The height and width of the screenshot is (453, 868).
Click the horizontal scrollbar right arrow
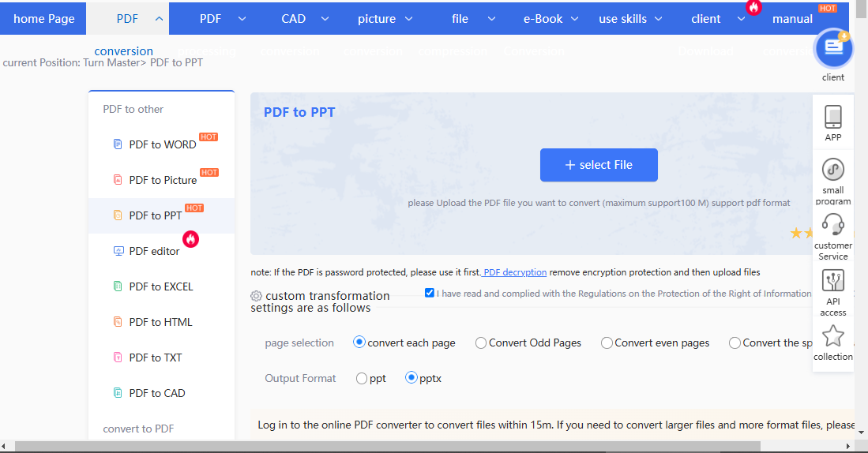point(847,446)
